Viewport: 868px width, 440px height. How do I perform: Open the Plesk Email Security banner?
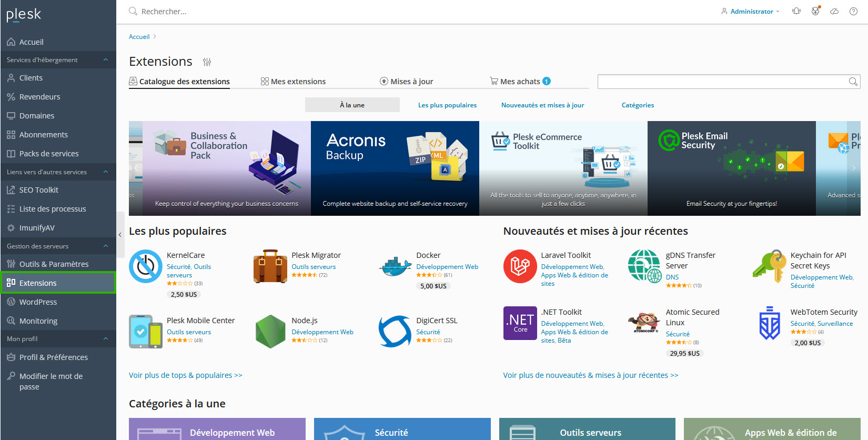coord(732,168)
